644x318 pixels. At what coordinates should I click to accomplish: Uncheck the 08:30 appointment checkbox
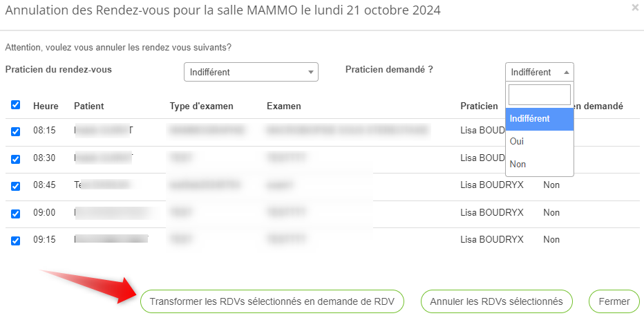coord(16,158)
